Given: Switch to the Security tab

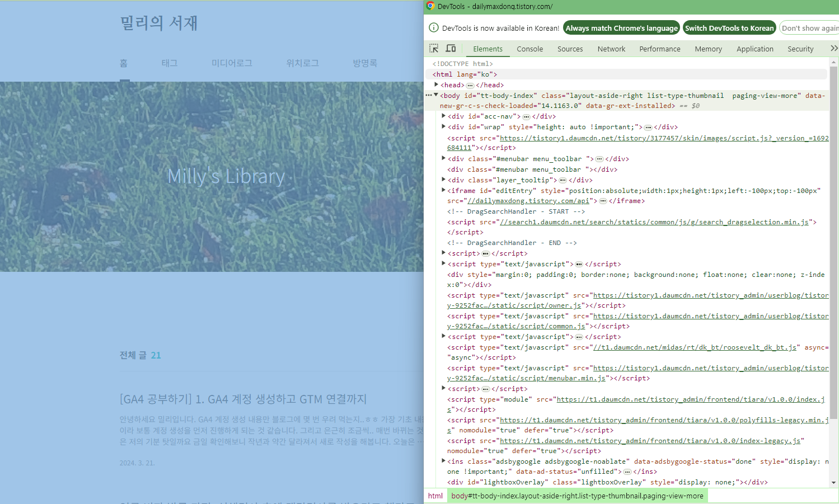Looking at the screenshot, I should point(800,49).
